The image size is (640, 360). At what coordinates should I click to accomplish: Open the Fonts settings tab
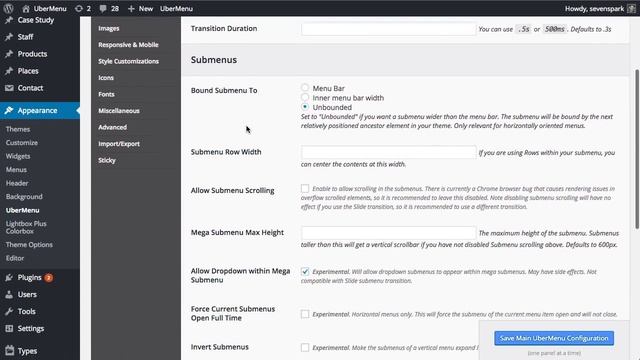(x=106, y=94)
